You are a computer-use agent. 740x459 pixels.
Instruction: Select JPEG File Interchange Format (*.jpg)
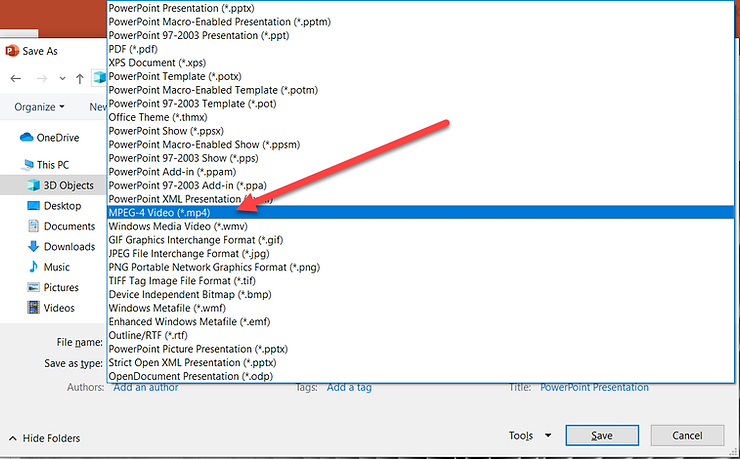click(x=420, y=254)
